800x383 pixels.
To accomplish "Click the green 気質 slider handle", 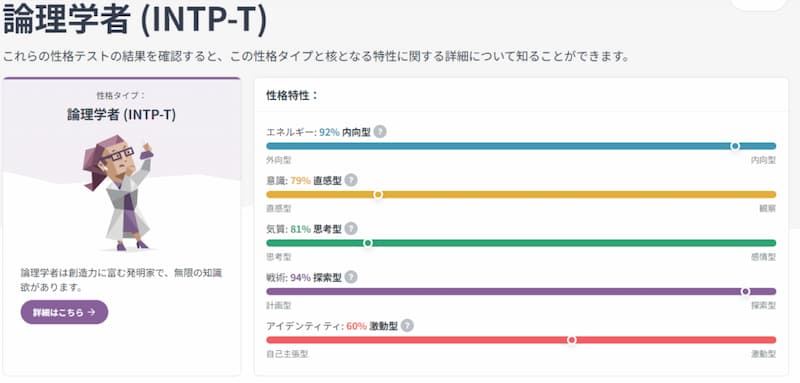I will [x=368, y=243].
